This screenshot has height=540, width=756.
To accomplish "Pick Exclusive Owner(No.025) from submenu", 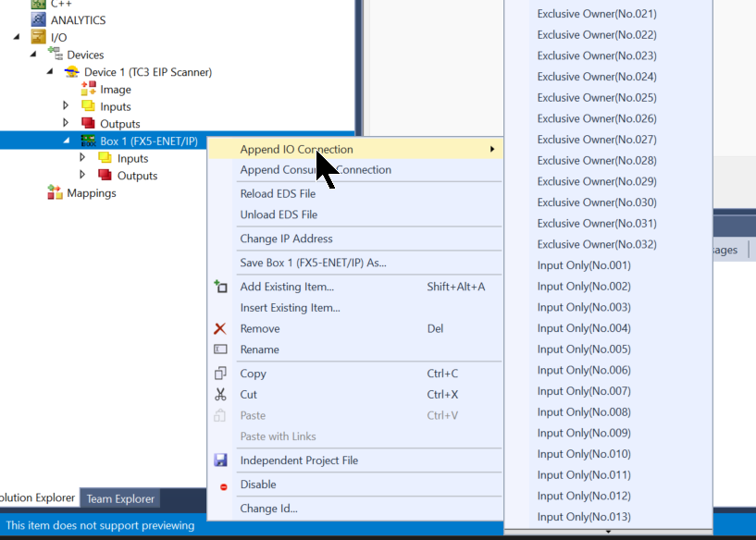I will 597,98.
